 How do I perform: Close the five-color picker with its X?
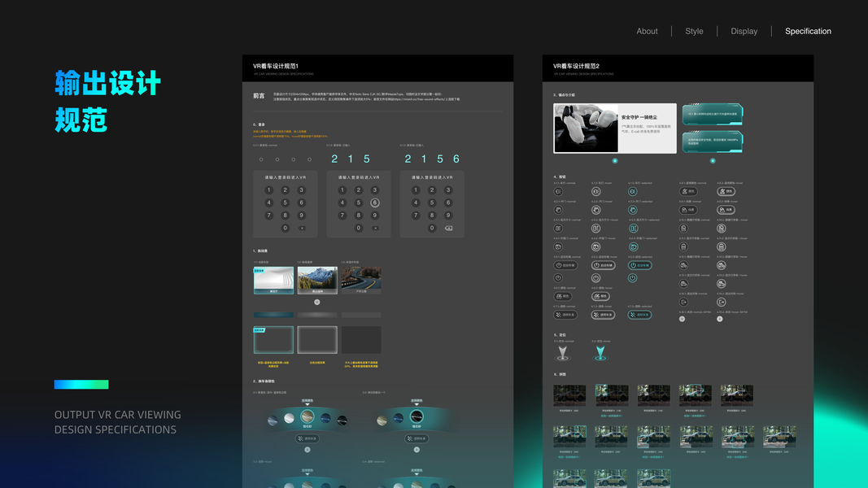coord(308,450)
